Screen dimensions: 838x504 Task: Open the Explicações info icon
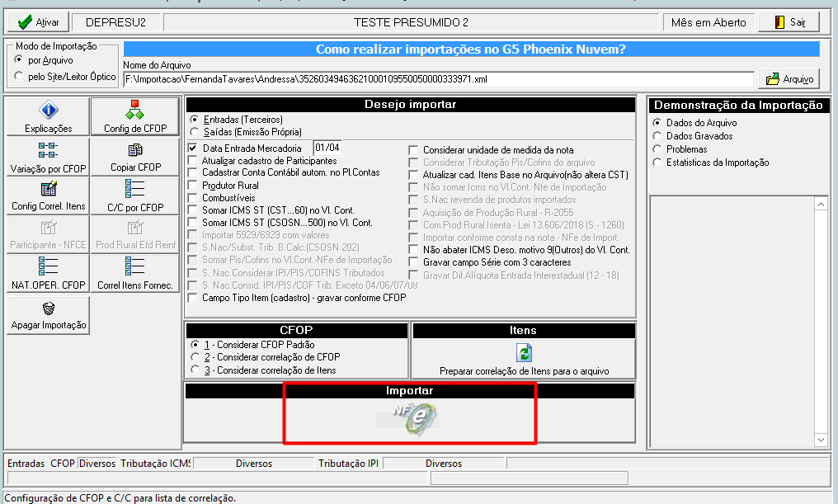(48, 110)
